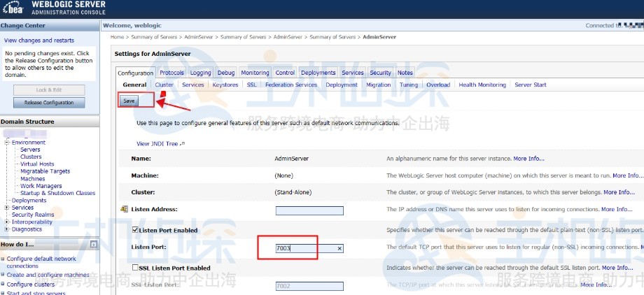The height and width of the screenshot is (295, 644).
Task: Select the Cluster sub-tab
Action: click(x=164, y=85)
